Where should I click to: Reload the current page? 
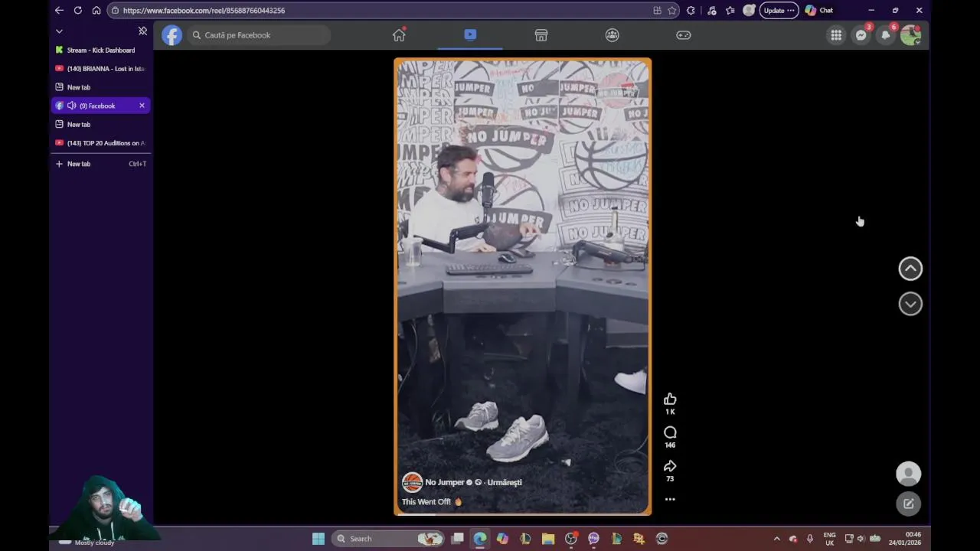coord(77,11)
